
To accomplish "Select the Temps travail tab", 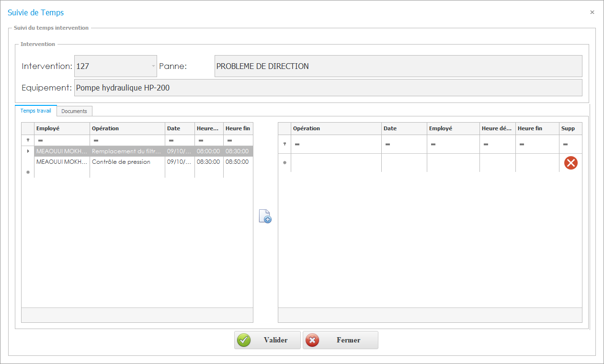I will tap(36, 111).
